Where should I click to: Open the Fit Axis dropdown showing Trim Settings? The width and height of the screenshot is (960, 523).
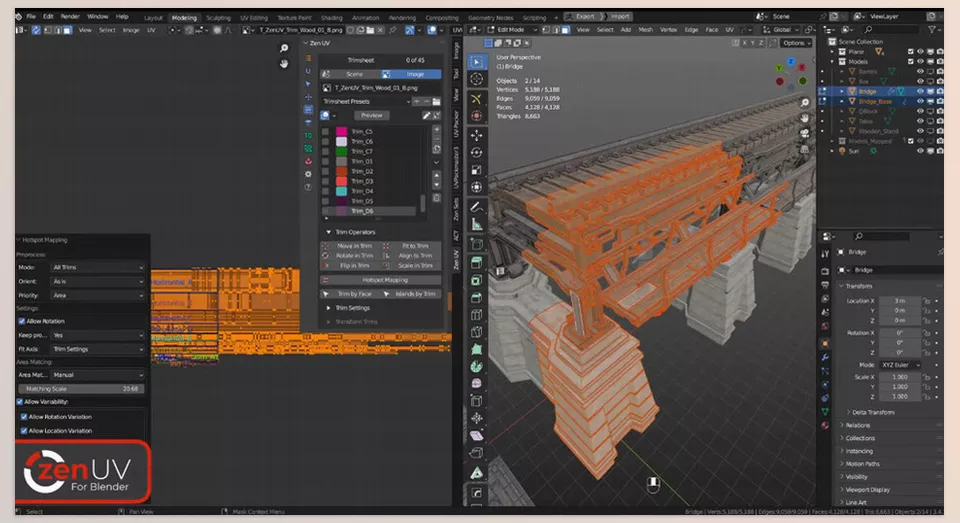point(97,349)
